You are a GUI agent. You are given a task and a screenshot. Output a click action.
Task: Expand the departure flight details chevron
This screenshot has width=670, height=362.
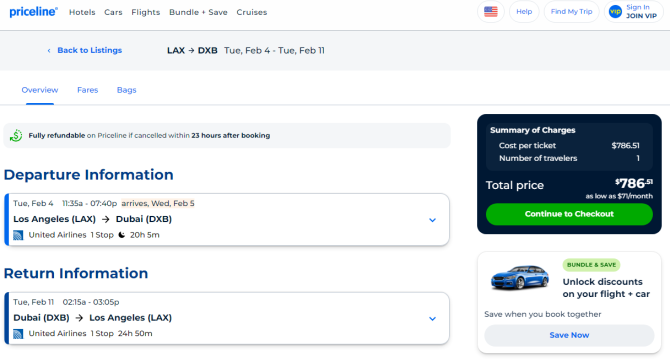click(x=432, y=220)
